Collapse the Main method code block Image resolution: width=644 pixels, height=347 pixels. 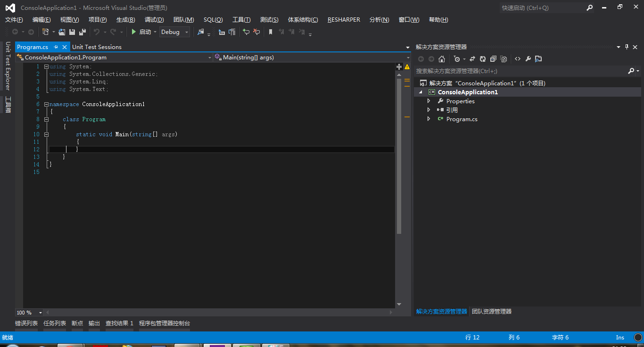(46, 134)
